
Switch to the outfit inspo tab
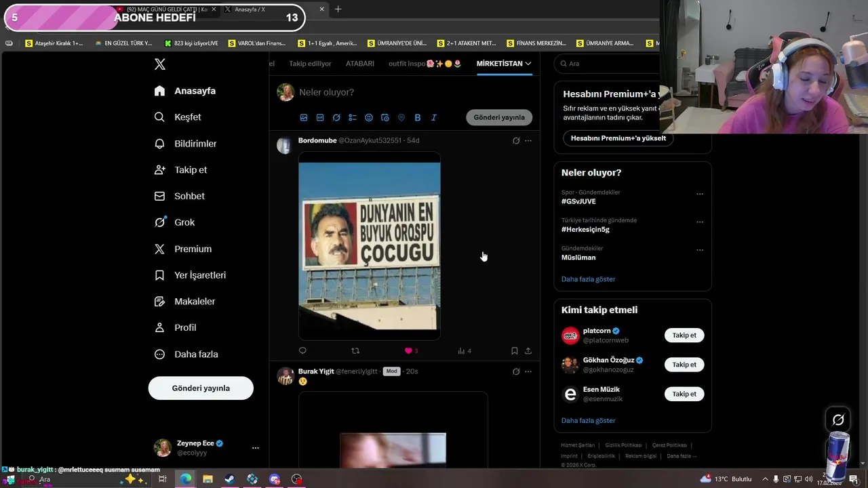425,64
